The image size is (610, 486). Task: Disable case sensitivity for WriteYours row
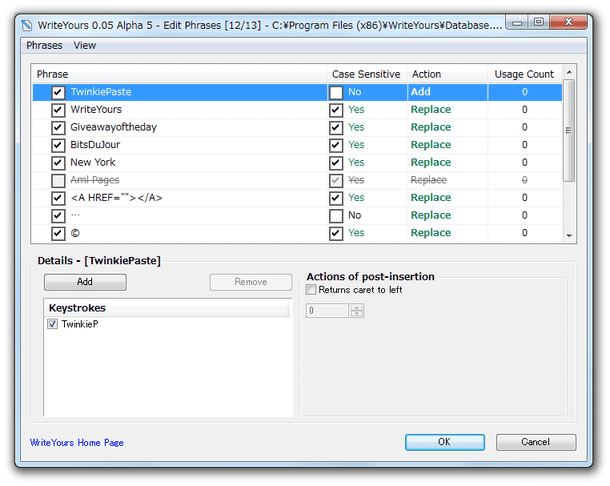pos(336,110)
